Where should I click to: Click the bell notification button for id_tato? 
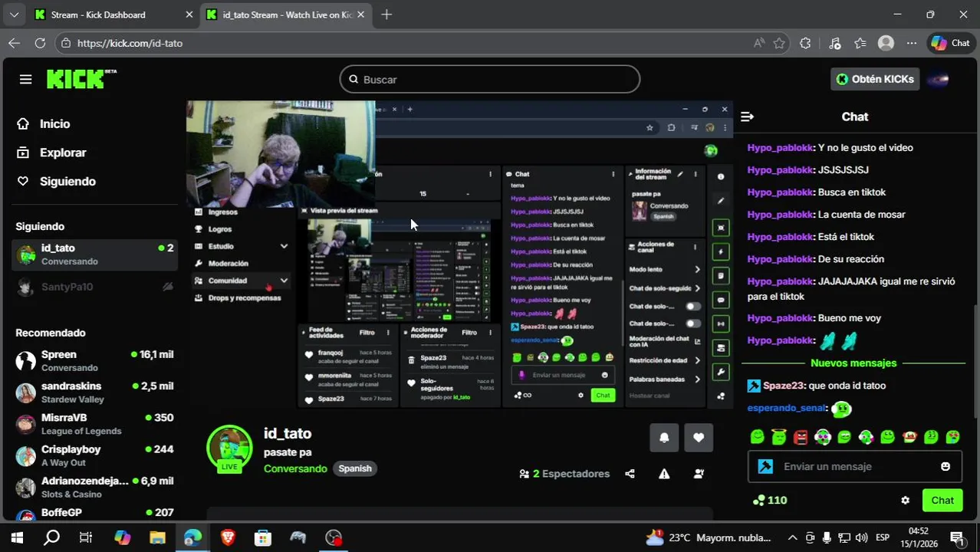click(664, 438)
